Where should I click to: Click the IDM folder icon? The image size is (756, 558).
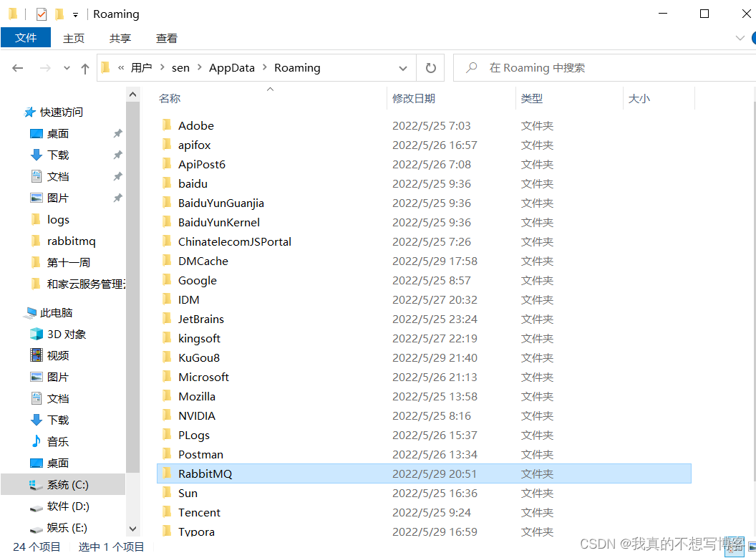pos(167,299)
